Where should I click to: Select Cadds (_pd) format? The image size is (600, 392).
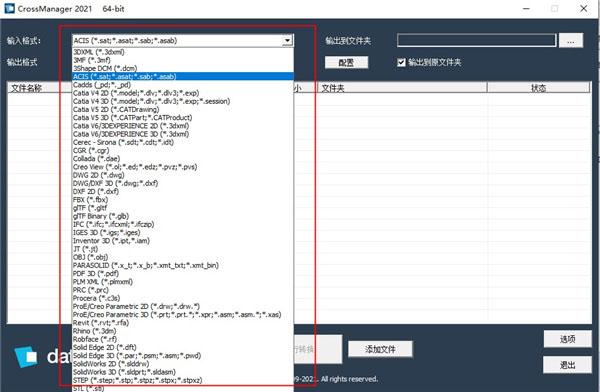(183, 85)
